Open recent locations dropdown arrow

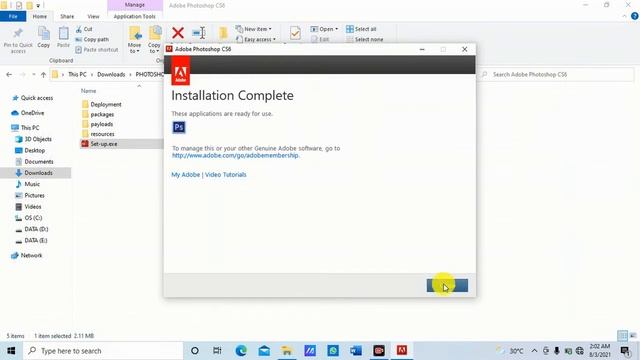[x=33, y=75]
